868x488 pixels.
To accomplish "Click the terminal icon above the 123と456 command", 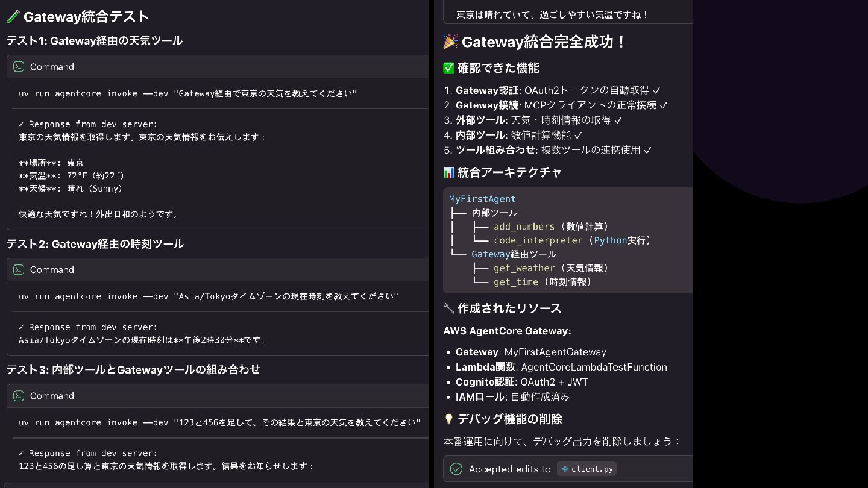I will click(19, 396).
